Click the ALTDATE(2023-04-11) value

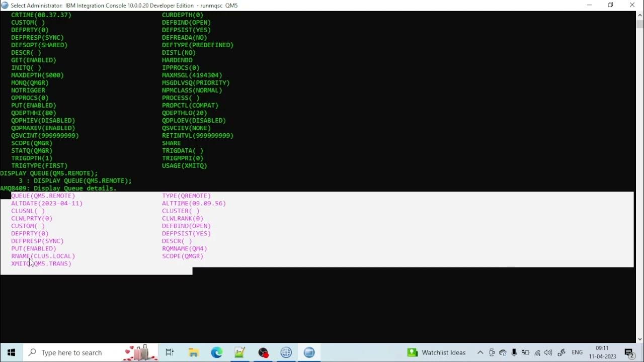point(47,203)
